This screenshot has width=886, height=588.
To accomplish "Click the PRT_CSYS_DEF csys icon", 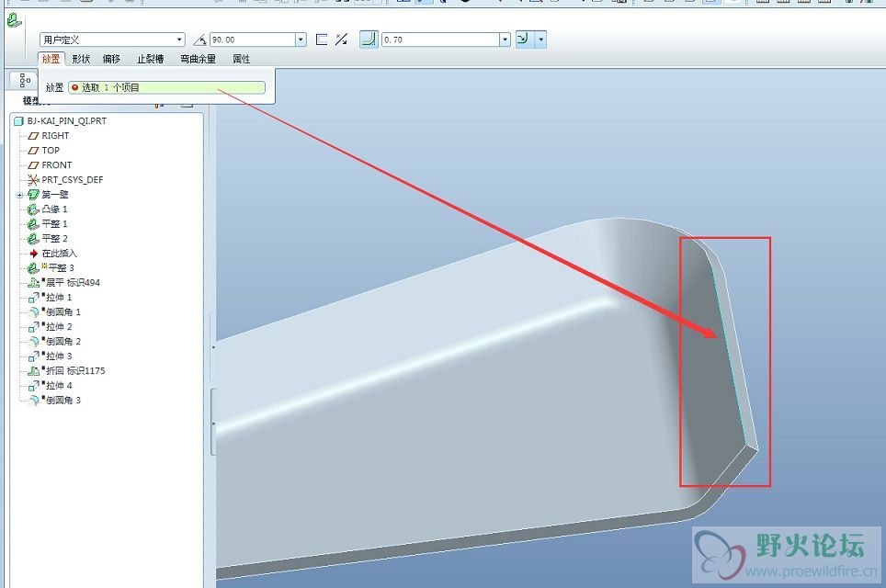I will coord(33,180).
